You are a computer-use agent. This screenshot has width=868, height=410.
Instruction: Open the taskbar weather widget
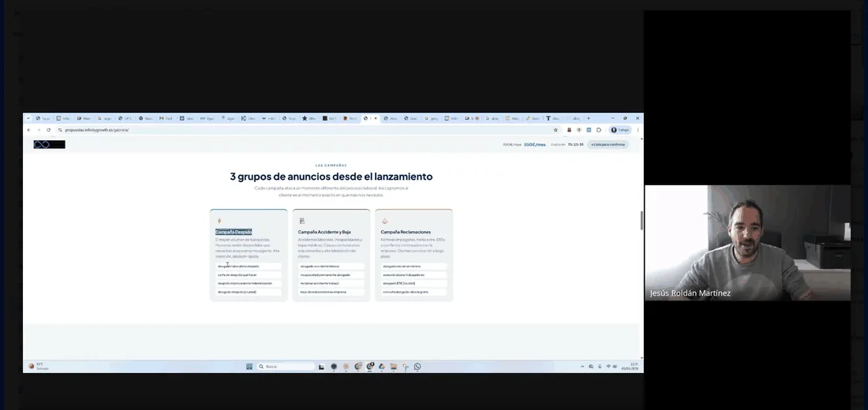[39, 367]
